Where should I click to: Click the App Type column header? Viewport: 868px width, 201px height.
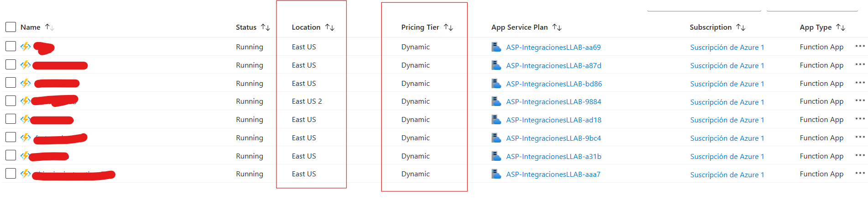click(816, 27)
